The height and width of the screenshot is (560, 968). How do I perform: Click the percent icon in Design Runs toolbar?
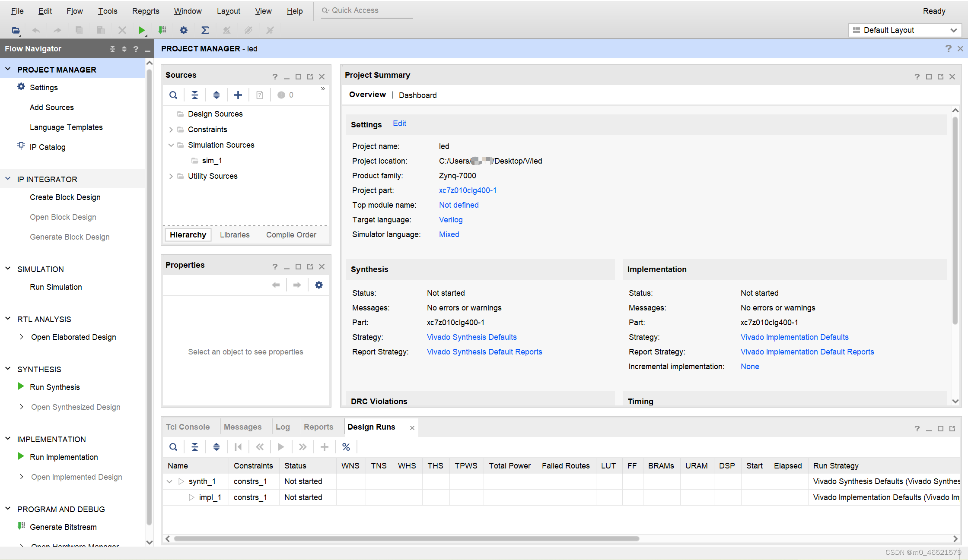tap(346, 447)
